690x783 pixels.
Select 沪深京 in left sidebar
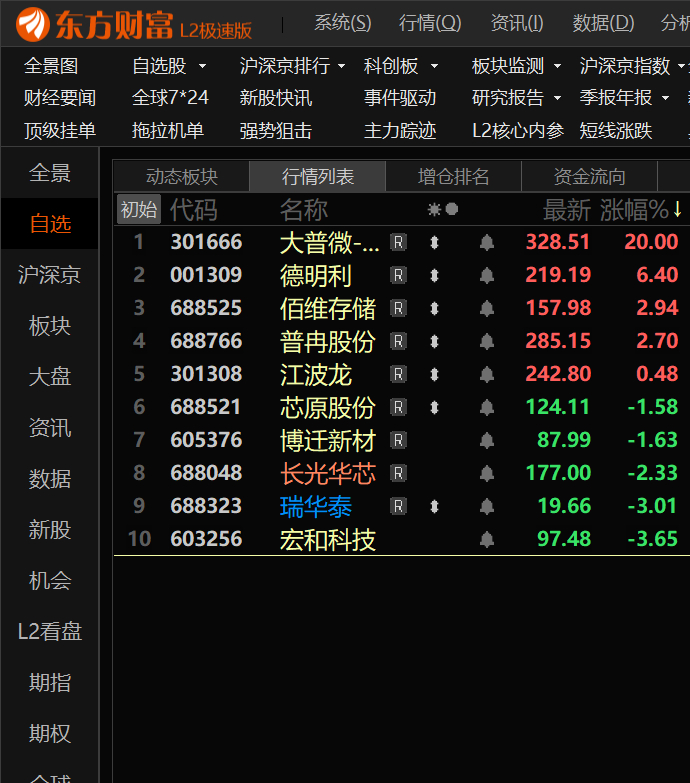click(50, 275)
